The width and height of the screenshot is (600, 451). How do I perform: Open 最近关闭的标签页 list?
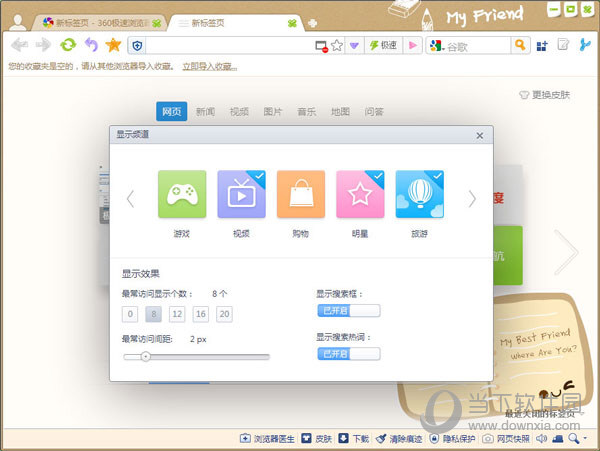tap(541, 414)
